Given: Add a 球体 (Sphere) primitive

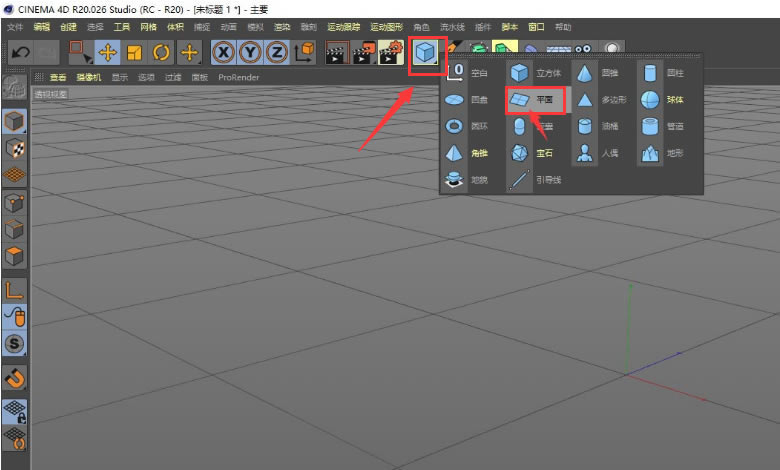Looking at the screenshot, I should coord(664,99).
